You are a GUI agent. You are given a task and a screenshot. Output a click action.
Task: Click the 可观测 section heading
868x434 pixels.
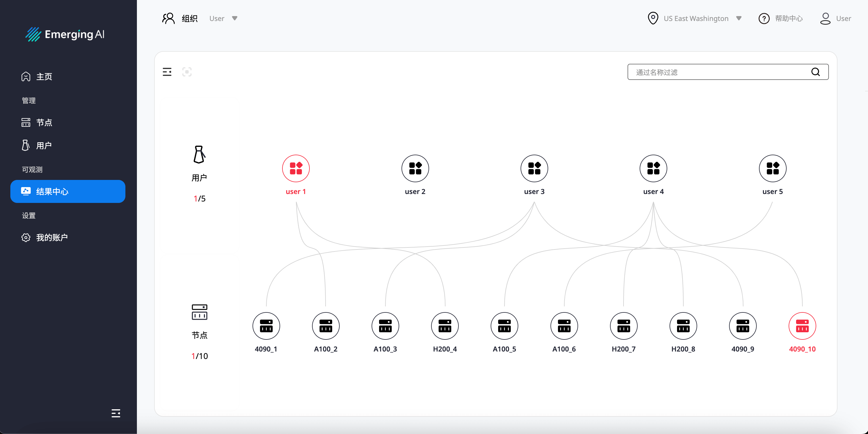point(32,169)
